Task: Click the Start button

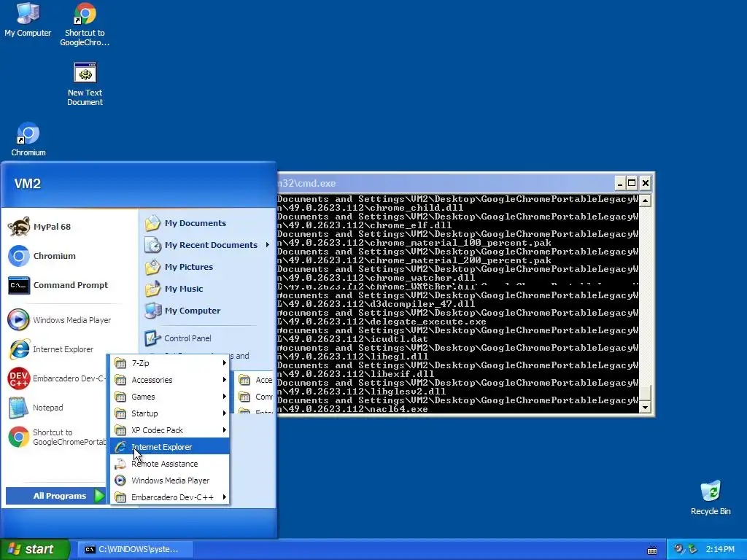Action: pyautogui.click(x=35, y=549)
